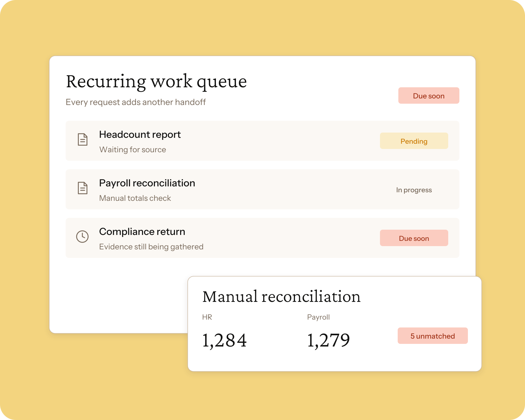Image resolution: width=525 pixels, height=420 pixels.
Task: Open the Headcount report title
Action: 140,135
